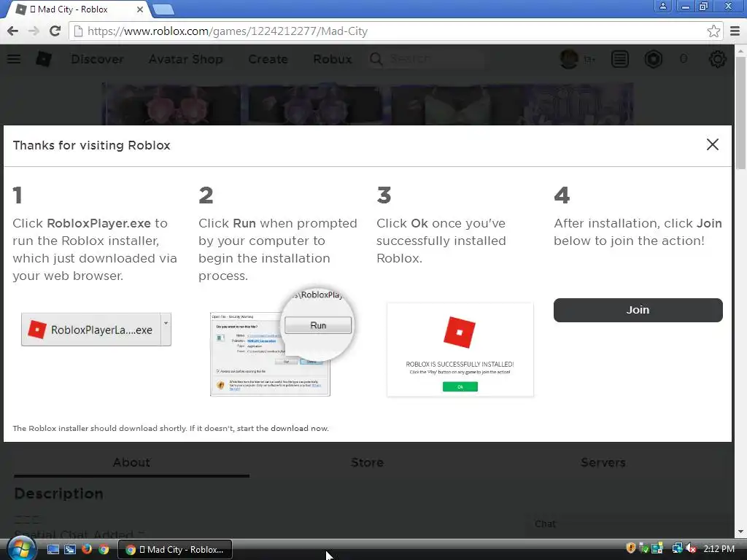Viewport: 747px width, 560px height.
Task: Close the Mad City - Roblox tab
Action: click(140, 9)
